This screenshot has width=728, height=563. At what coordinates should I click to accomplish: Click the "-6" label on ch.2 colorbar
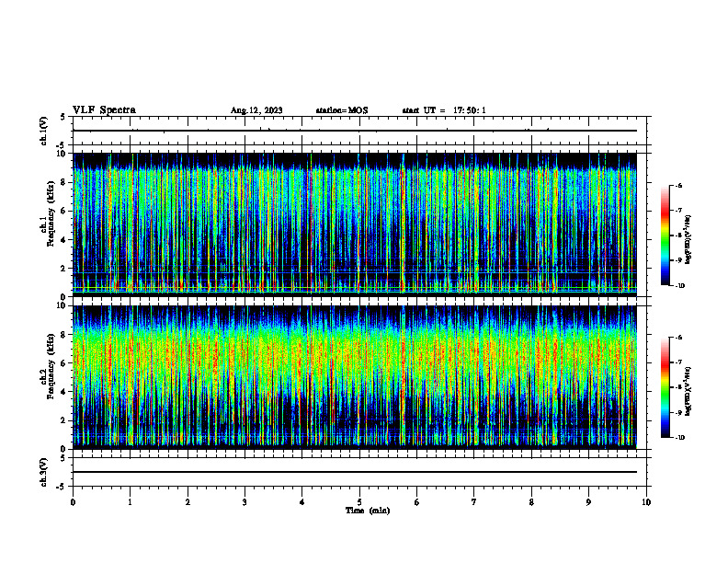[x=678, y=338]
